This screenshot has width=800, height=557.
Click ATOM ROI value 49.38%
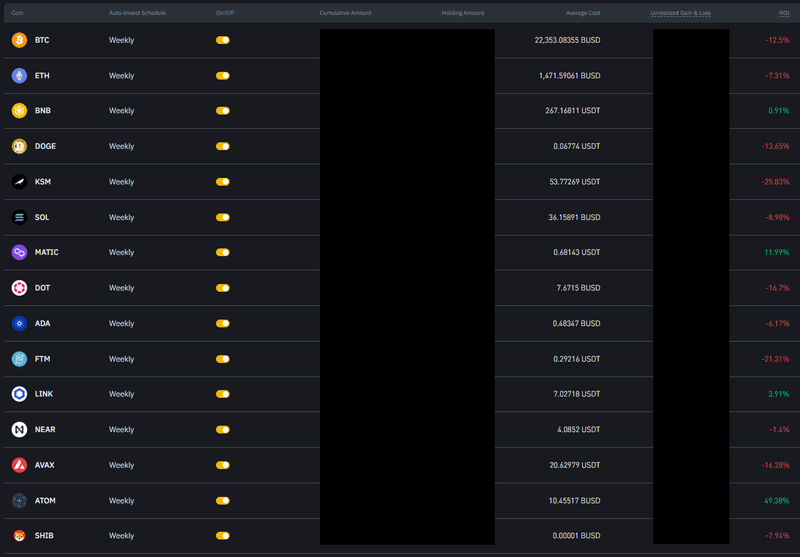point(777,501)
